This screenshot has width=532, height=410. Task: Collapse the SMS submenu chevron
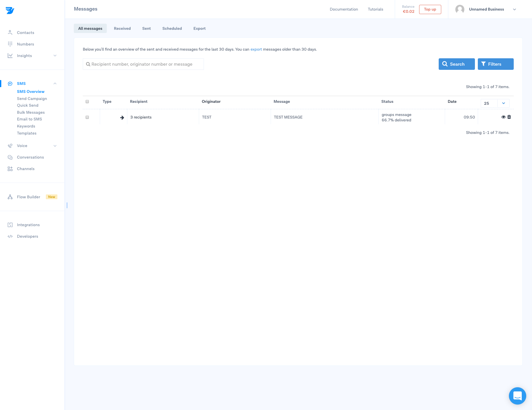pos(55,84)
